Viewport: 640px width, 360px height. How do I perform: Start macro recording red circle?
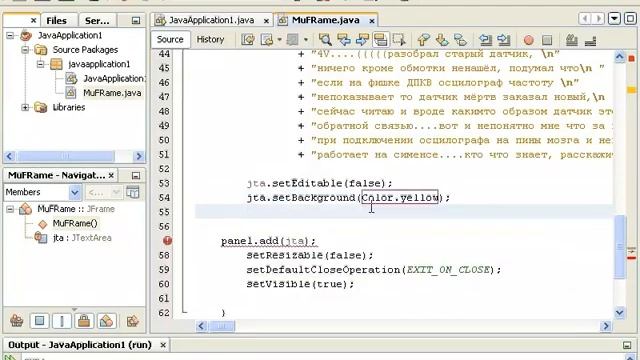[x=529, y=40]
